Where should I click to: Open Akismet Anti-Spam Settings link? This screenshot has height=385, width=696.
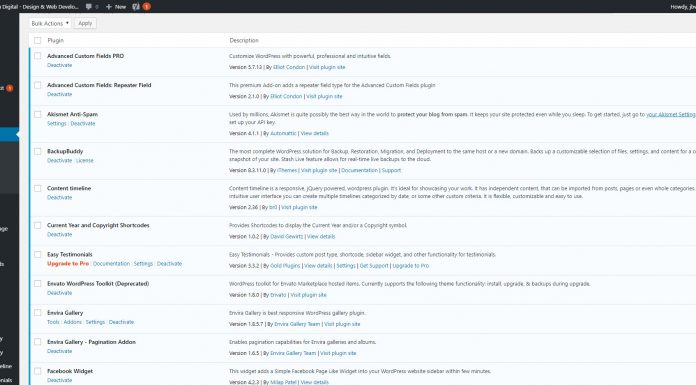(56, 124)
